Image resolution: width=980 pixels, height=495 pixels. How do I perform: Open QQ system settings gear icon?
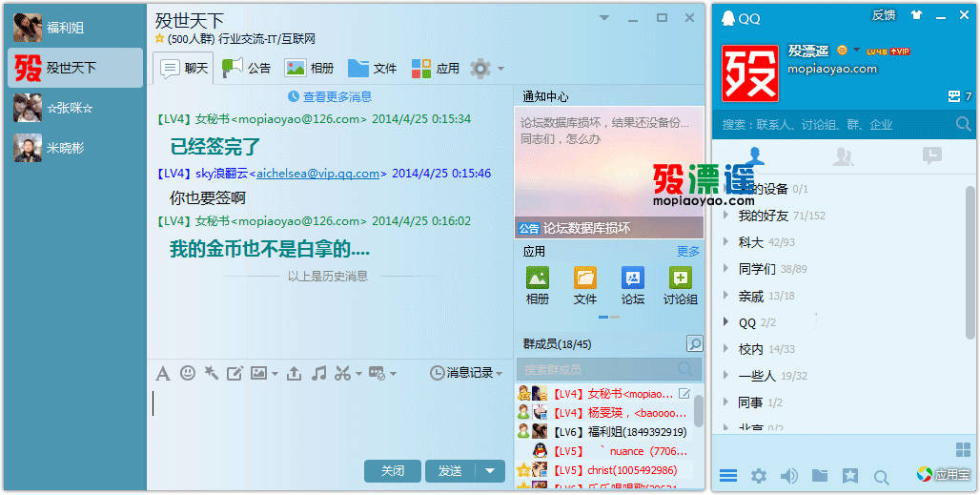[x=758, y=476]
